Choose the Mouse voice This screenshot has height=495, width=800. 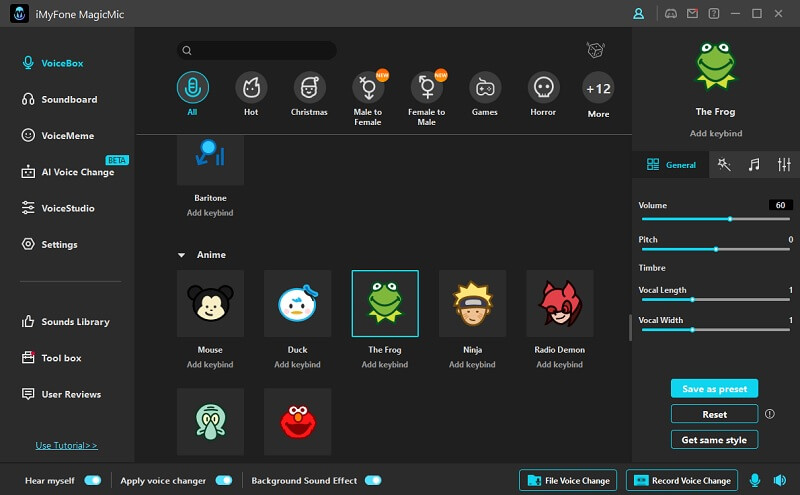[x=210, y=304]
